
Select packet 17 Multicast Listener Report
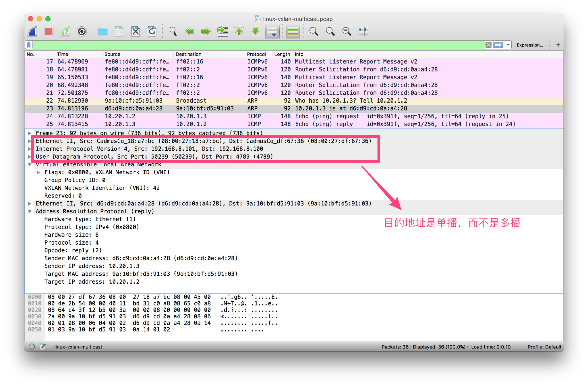coord(294,62)
